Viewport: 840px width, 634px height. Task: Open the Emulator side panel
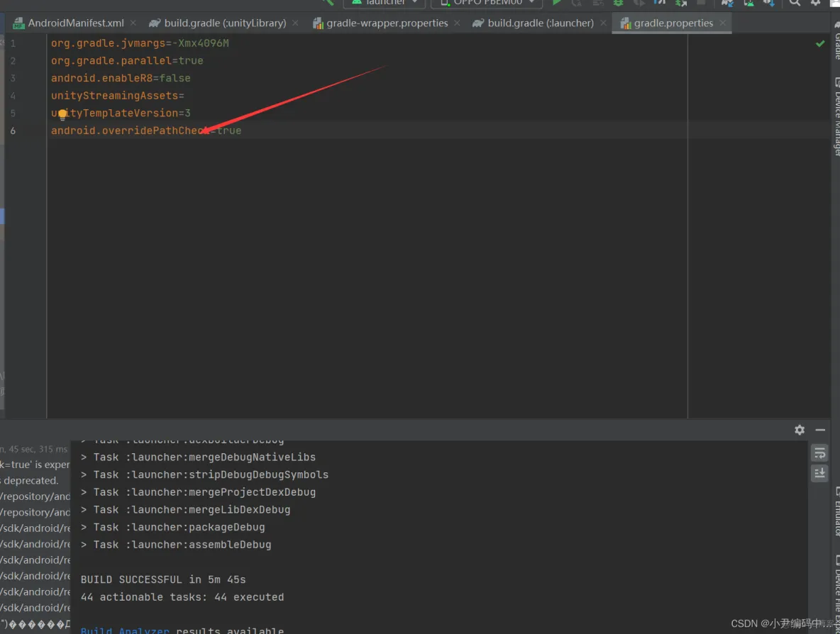[836, 511]
